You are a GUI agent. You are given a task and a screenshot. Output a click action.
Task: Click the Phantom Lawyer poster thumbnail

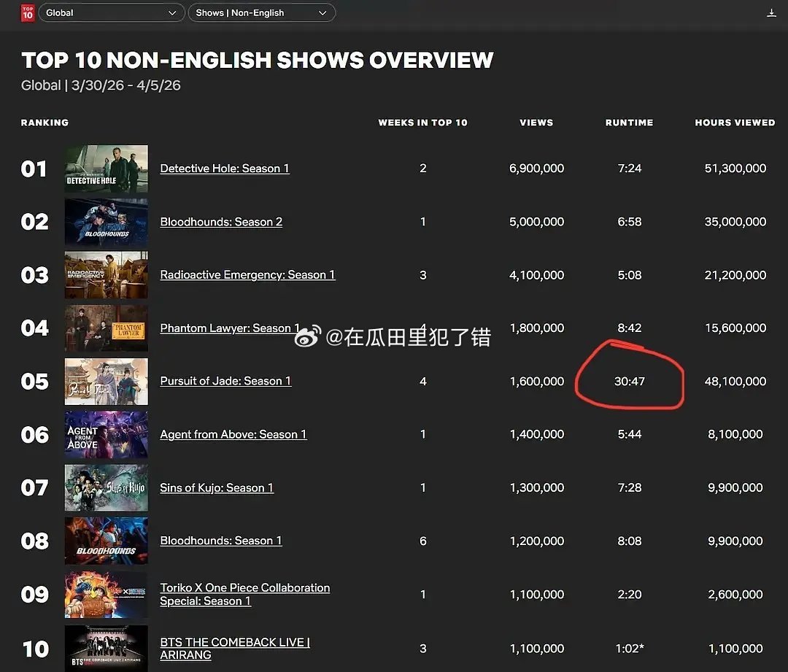tap(106, 328)
